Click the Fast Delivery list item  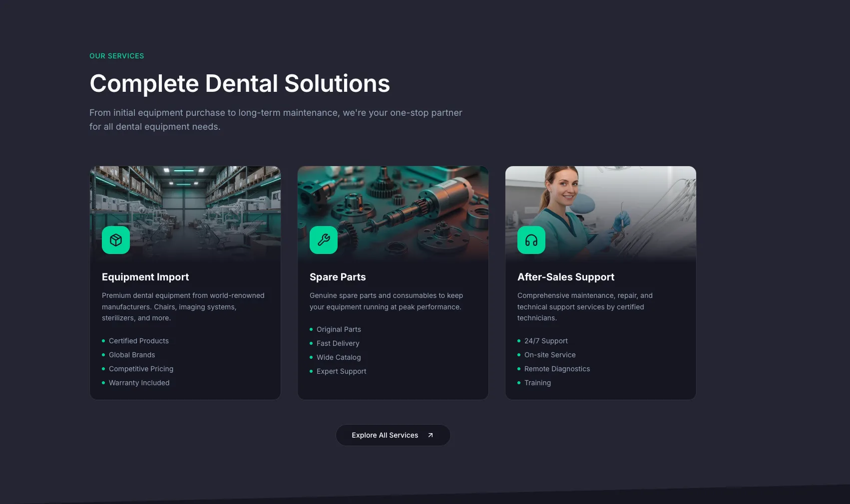click(x=335, y=343)
